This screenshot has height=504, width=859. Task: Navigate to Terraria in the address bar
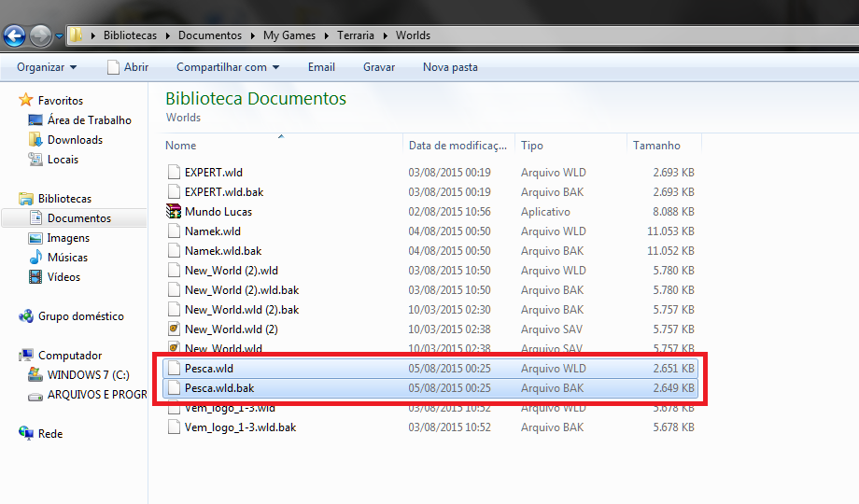pos(356,35)
